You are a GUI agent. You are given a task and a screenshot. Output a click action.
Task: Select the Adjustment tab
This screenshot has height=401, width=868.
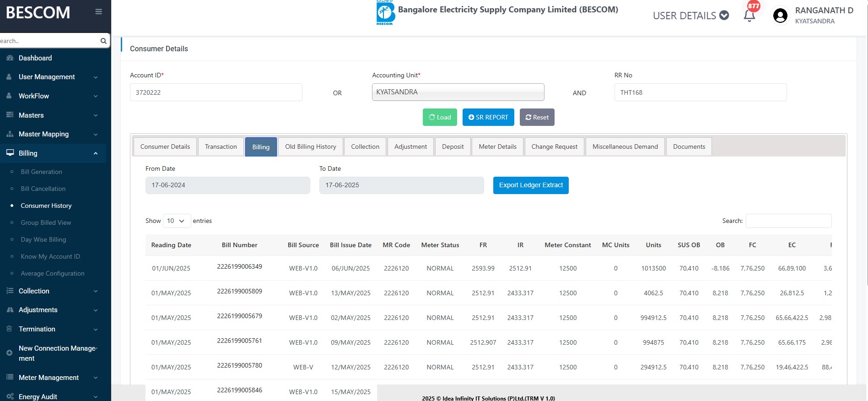pos(410,146)
